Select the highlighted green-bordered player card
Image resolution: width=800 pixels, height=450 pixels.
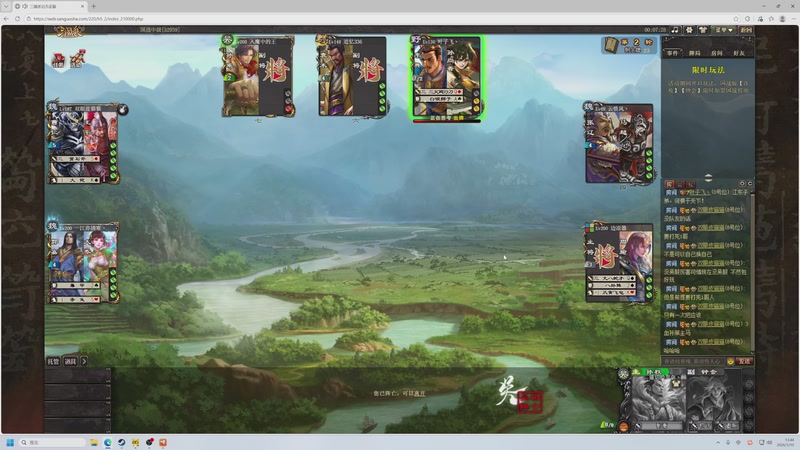click(446, 78)
